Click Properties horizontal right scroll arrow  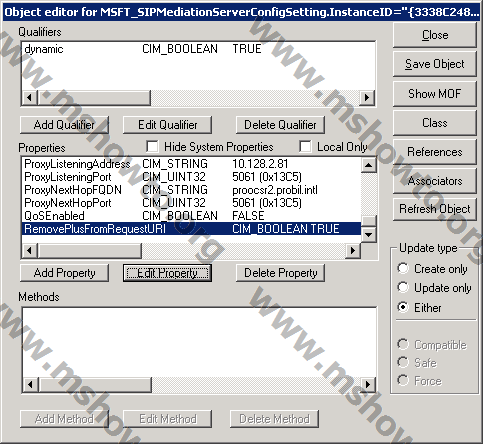click(x=353, y=251)
